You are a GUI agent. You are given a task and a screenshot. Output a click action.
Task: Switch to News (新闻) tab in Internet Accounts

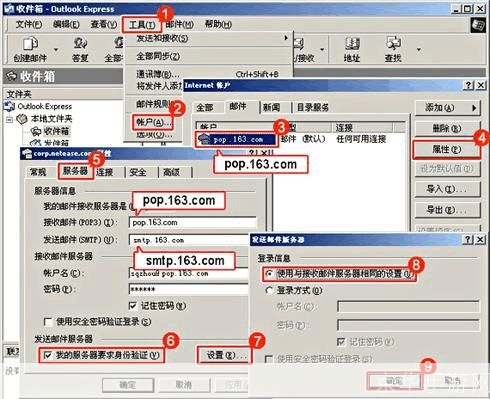(x=271, y=108)
